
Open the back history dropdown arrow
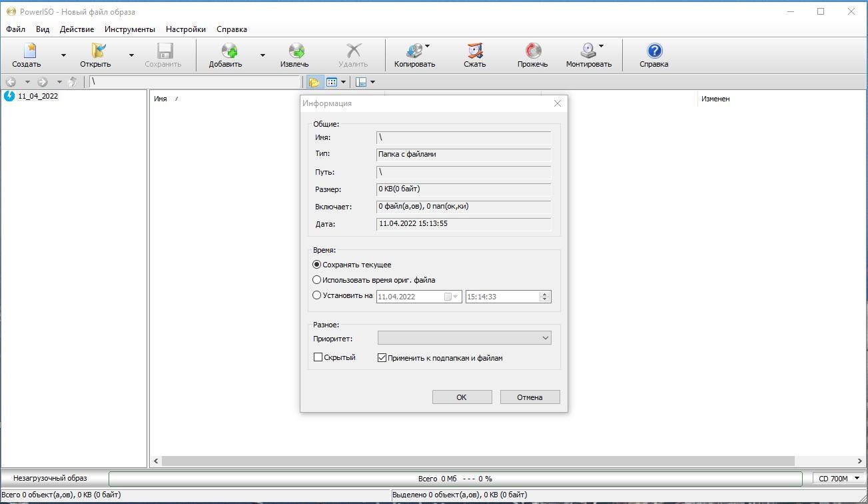point(27,82)
